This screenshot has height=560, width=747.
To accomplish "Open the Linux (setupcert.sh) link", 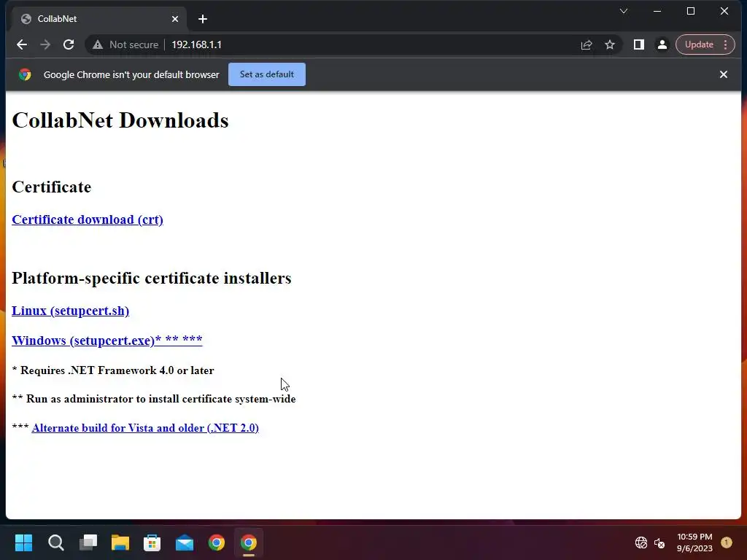I will coord(71,311).
